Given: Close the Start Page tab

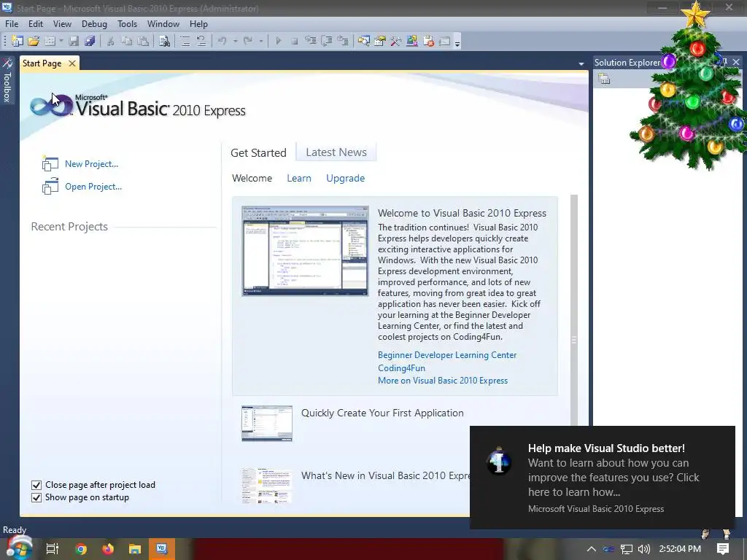Looking at the screenshot, I should (72, 63).
